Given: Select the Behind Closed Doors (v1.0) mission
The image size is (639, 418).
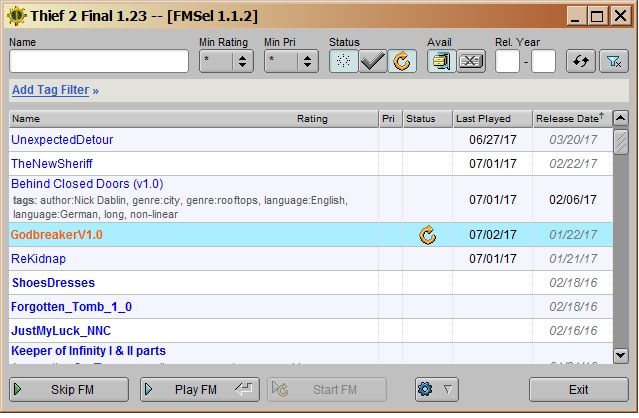Looking at the screenshot, I should click(x=86, y=184).
